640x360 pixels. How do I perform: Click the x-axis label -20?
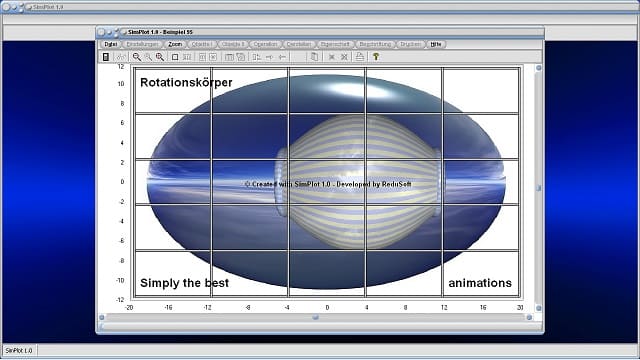pyautogui.click(x=129, y=308)
